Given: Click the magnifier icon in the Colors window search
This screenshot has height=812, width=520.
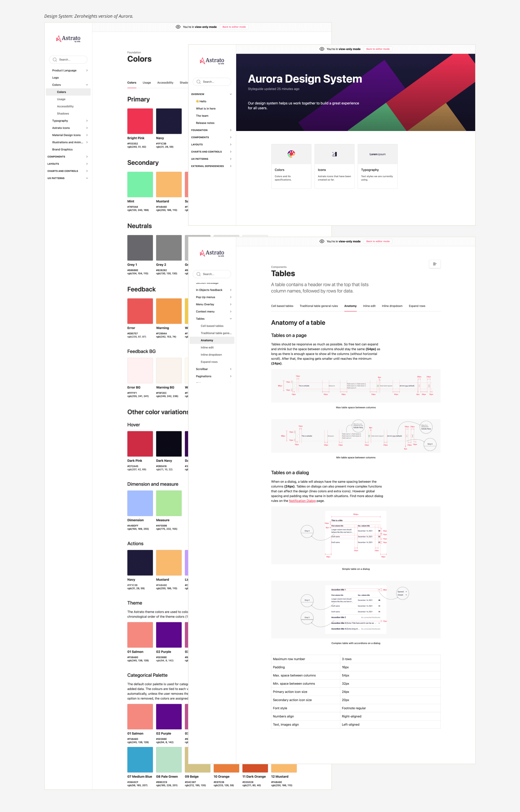Looking at the screenshot, I should (x=55, y=60).
